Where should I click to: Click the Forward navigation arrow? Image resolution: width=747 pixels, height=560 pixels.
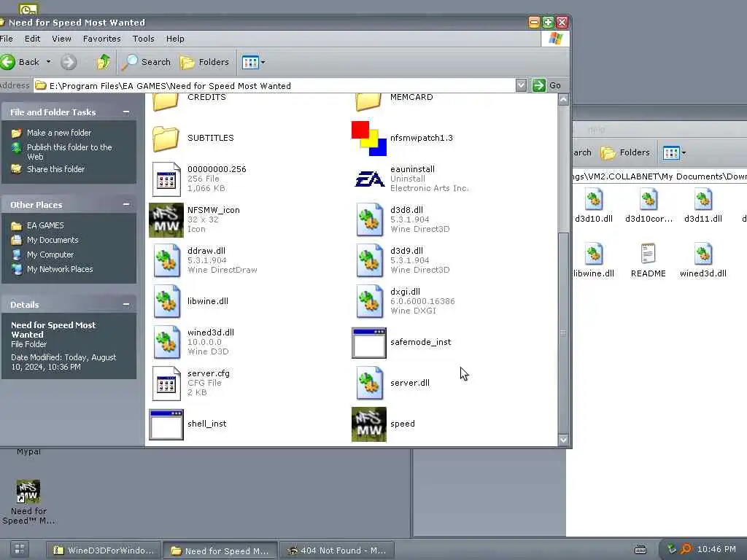[68, 62]
